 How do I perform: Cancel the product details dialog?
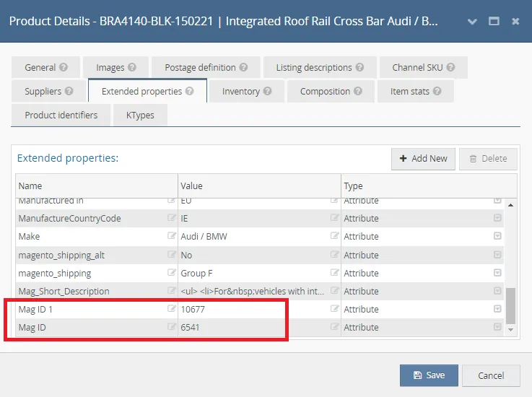(491, 375)
